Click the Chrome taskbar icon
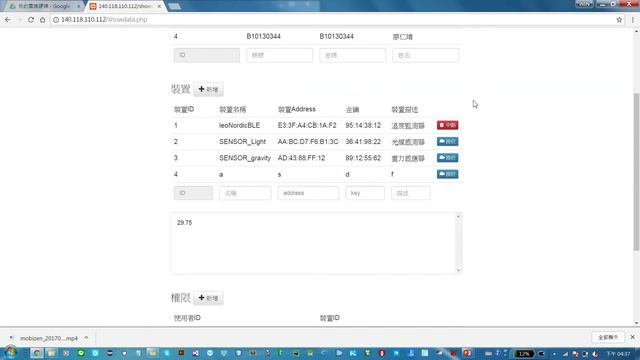Image resolution: width=640 pixels, height=360 pixels. click(36, 353)
